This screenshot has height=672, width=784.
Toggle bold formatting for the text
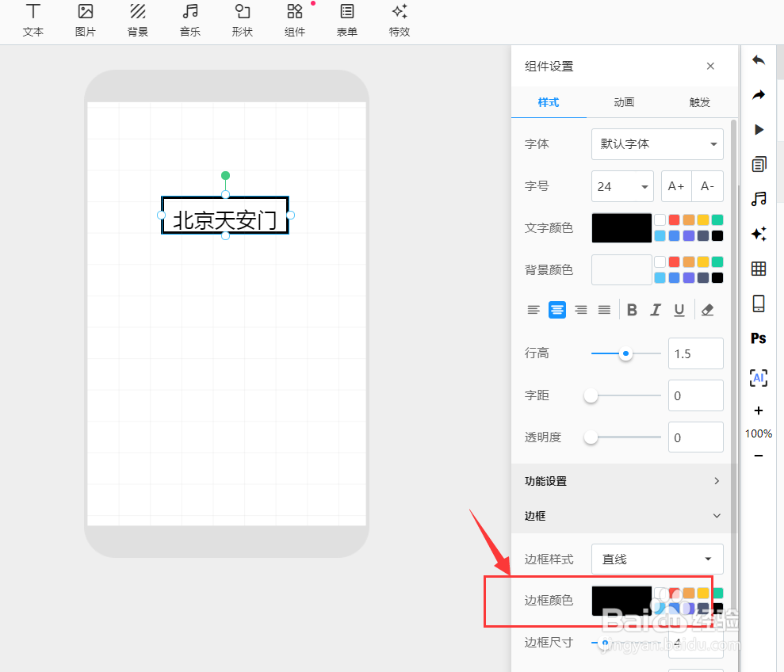coord(632,310)
